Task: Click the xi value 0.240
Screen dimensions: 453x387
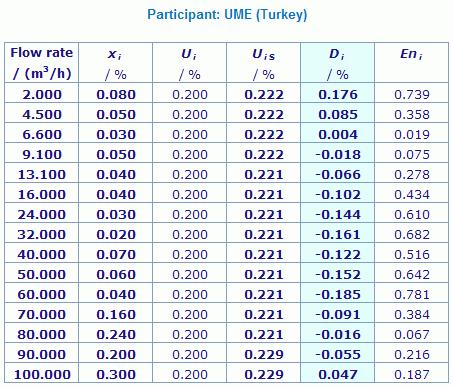Action: [x=116, y=335]
